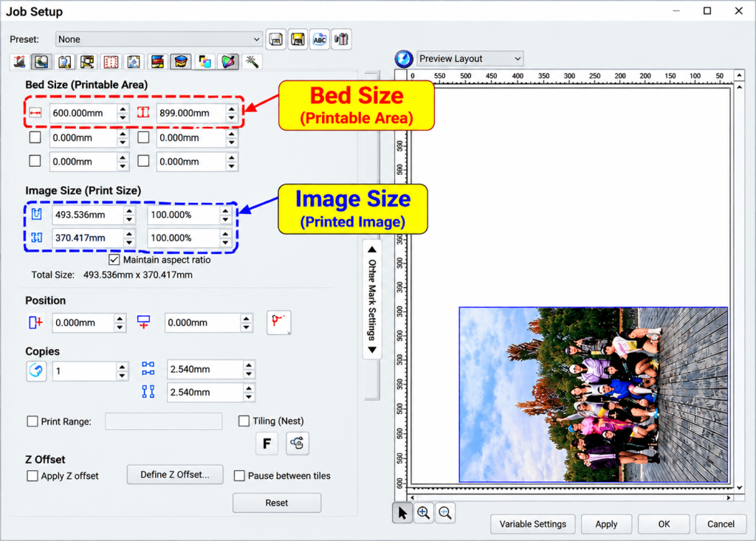The height and width of the screenshot is (541, 756).
Task: Open the Preset dropdown showing None
Action: pos(159,40)
